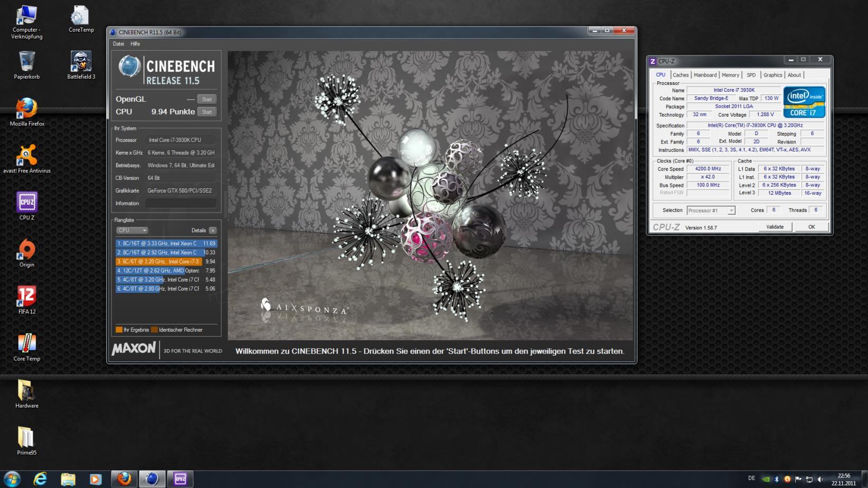Click the Intel Core i7 badge in CPU-Z

coord(804,102)
